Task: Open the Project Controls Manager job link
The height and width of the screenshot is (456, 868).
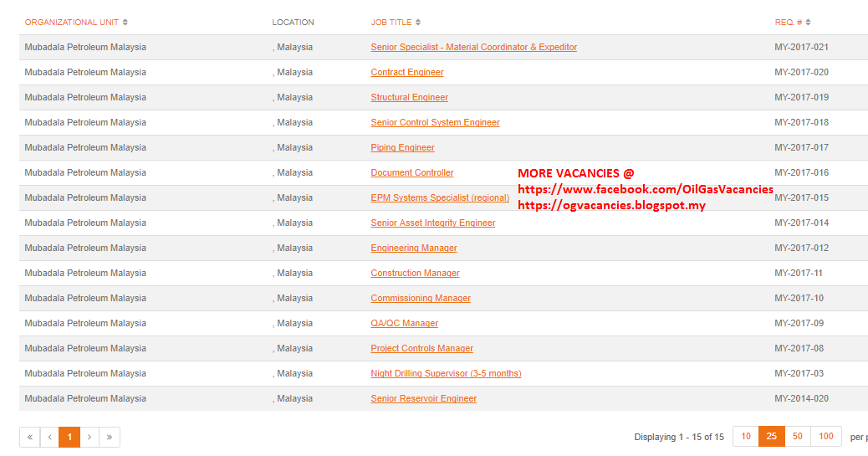Action: pyautogui.click(x=421, y=349)
